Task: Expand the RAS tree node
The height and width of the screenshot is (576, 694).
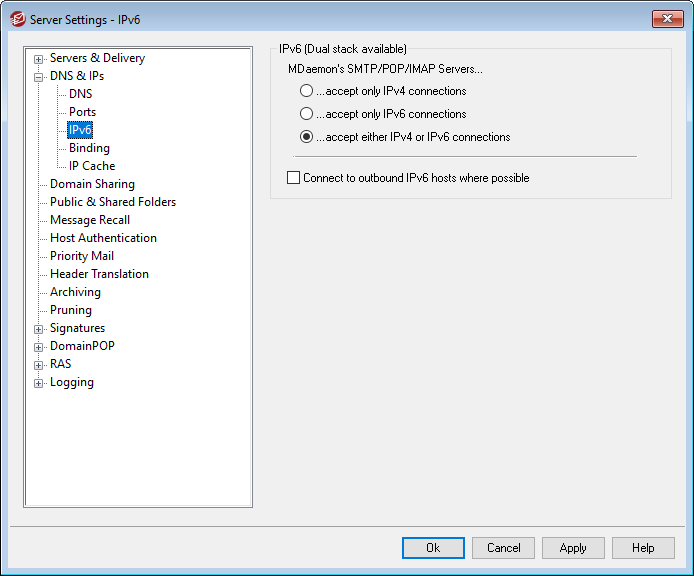Action: click(x=39, y=365)
